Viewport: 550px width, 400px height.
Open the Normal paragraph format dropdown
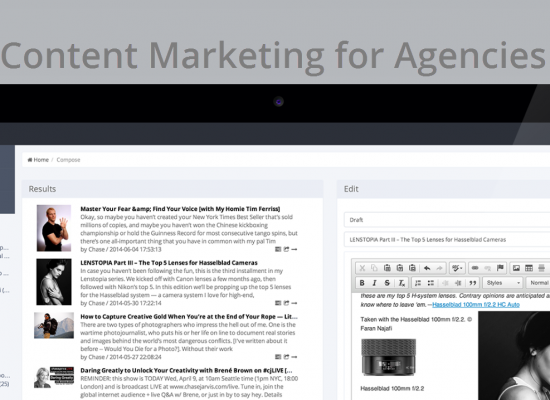coord(538,283)
